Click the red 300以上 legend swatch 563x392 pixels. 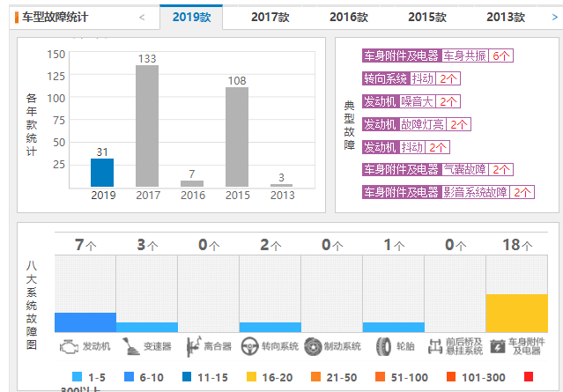point(529,376)
